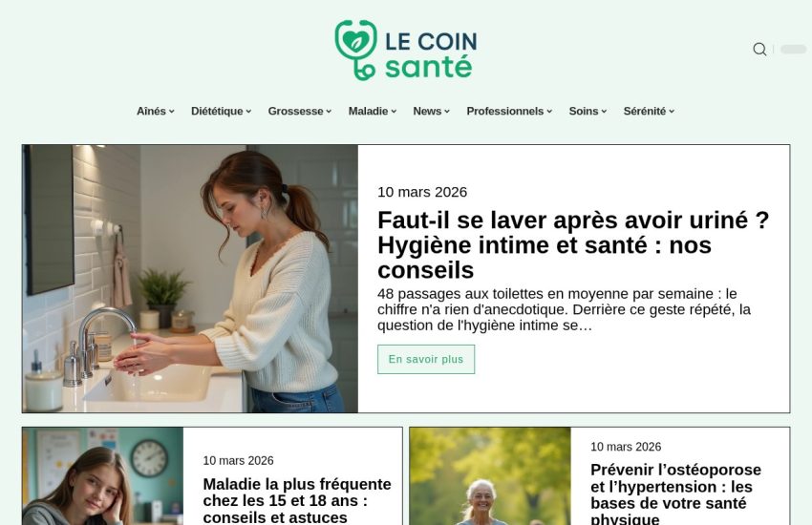Click the Le Coin Santé stethoscope logo
The width and height of the screenshot is (812, 525).
pos(355,51)
